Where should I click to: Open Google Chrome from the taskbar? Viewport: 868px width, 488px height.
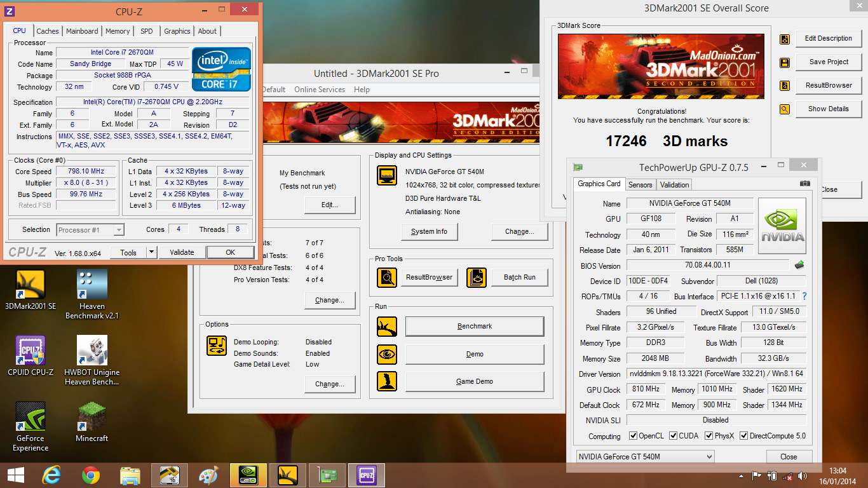tap(91, 475)
